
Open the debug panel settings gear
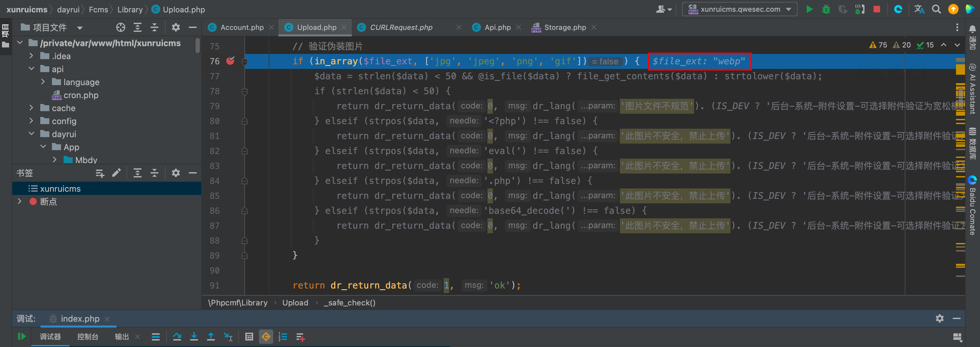coord(939,318)
